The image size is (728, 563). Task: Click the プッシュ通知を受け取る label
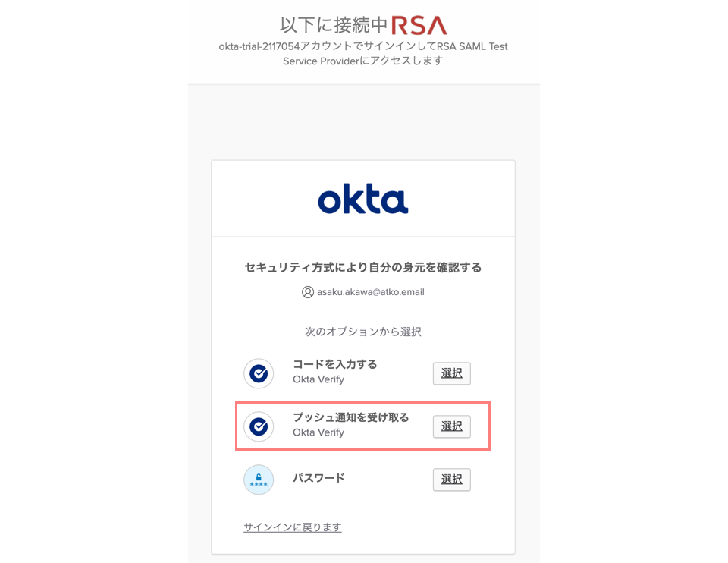tap(351, 417)
